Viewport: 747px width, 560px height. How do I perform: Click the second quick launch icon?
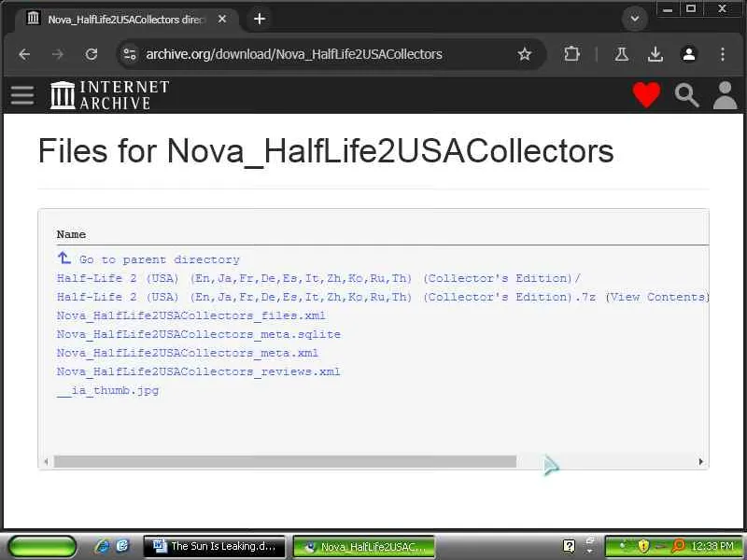coord(122,546)
